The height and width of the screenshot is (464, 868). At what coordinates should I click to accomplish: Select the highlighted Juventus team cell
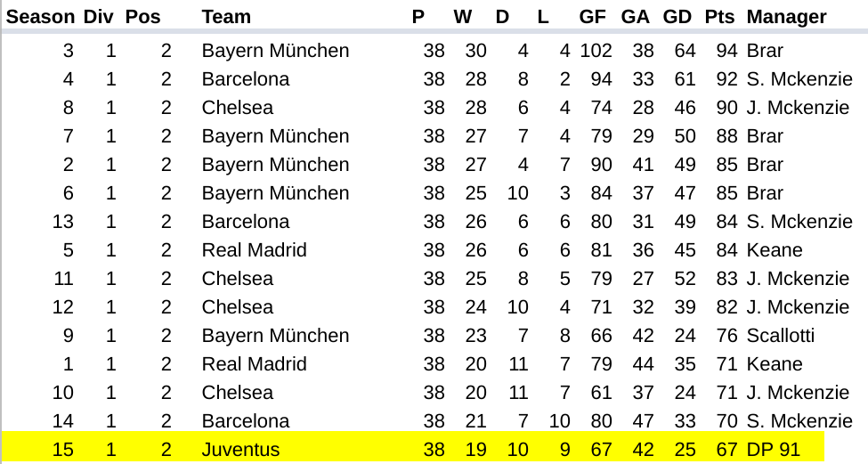point(240,450)
